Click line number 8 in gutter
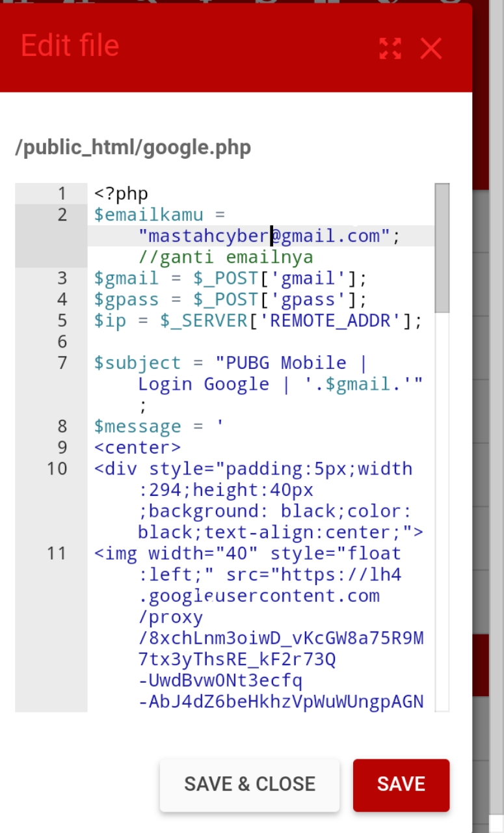 62,426
